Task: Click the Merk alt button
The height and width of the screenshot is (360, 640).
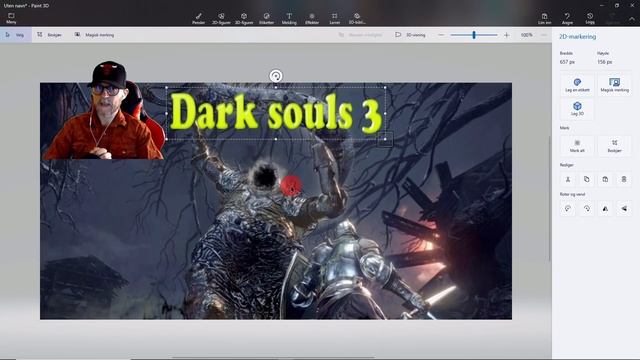Action: pyautogui.click(x=577, y=146)
